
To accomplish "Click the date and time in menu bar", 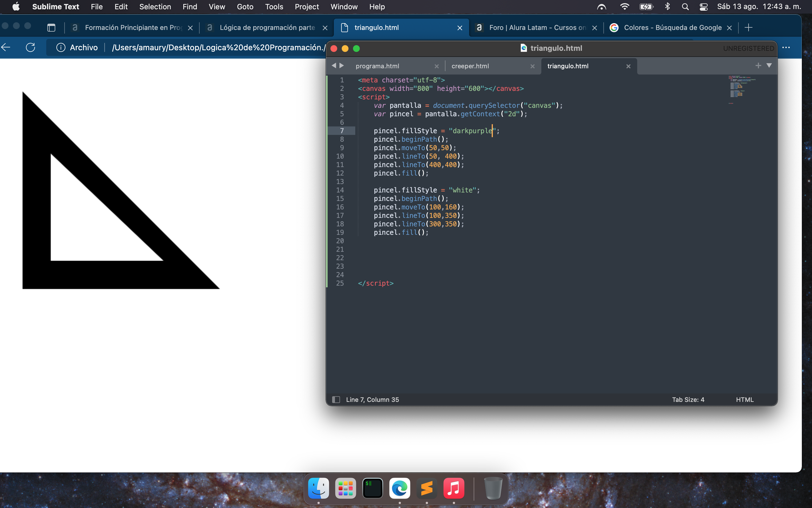I will pos(759,7).
